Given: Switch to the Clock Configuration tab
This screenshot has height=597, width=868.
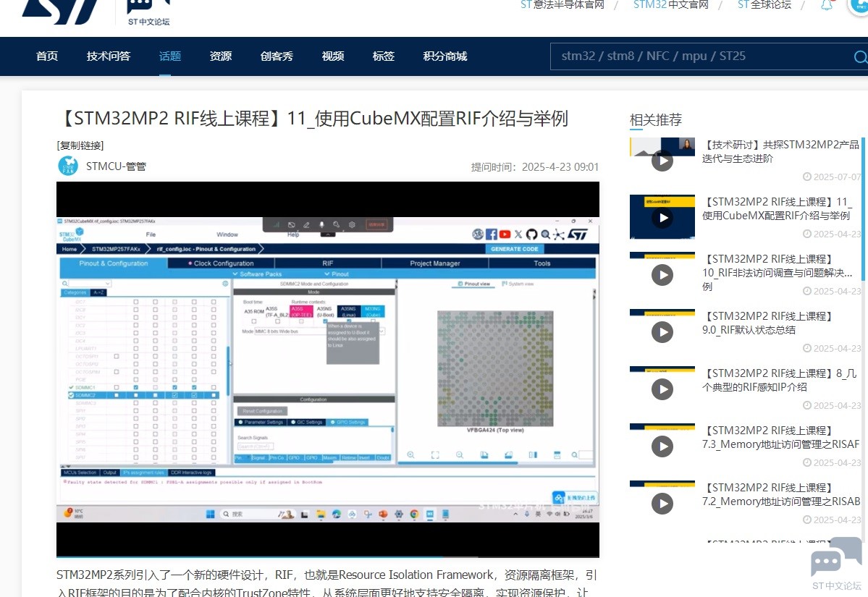Looking at the screenshot, I should pos(221,263).
